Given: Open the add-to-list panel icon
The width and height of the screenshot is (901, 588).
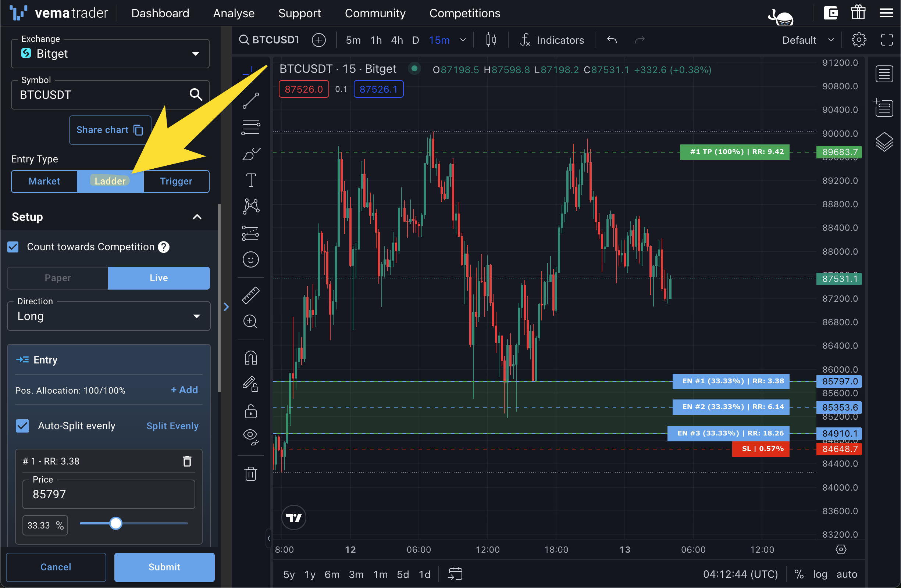Looking at the screenshot, I should (884, 108).
